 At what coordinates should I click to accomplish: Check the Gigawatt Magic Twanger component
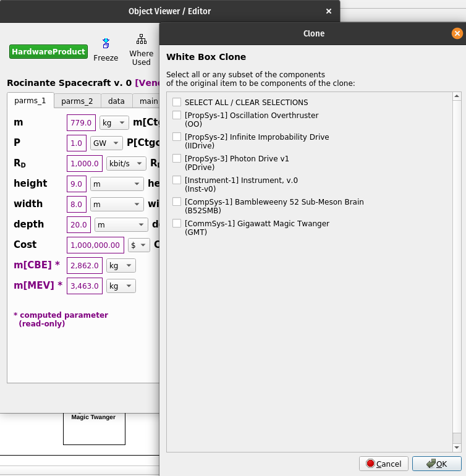click(177, 223)
